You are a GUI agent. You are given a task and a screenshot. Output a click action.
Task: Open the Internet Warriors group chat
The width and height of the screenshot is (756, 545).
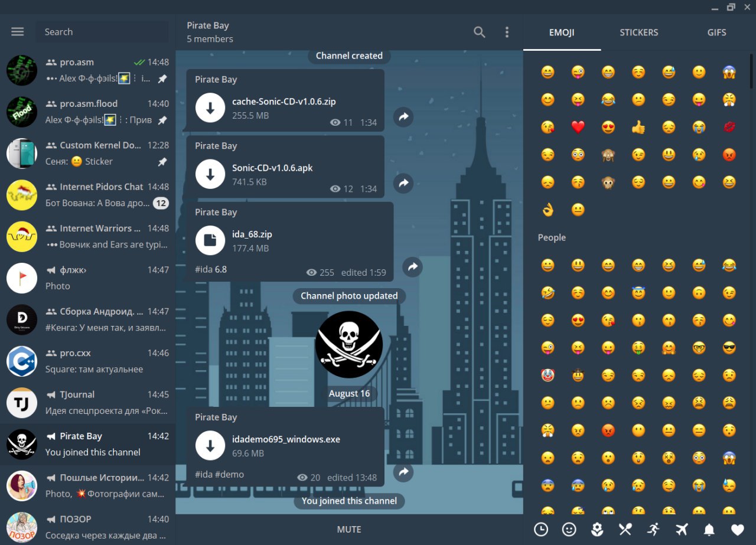pos(88,236)
